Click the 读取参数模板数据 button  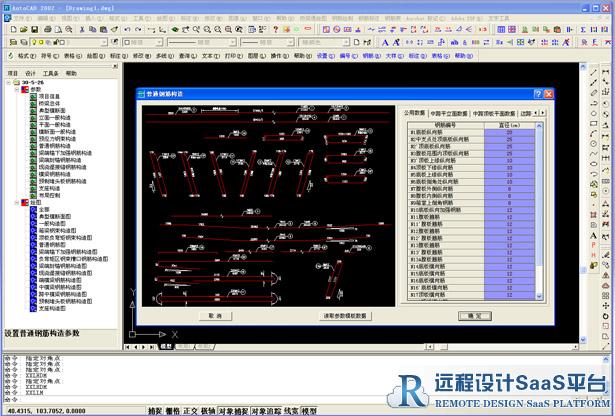coord(345,316)
